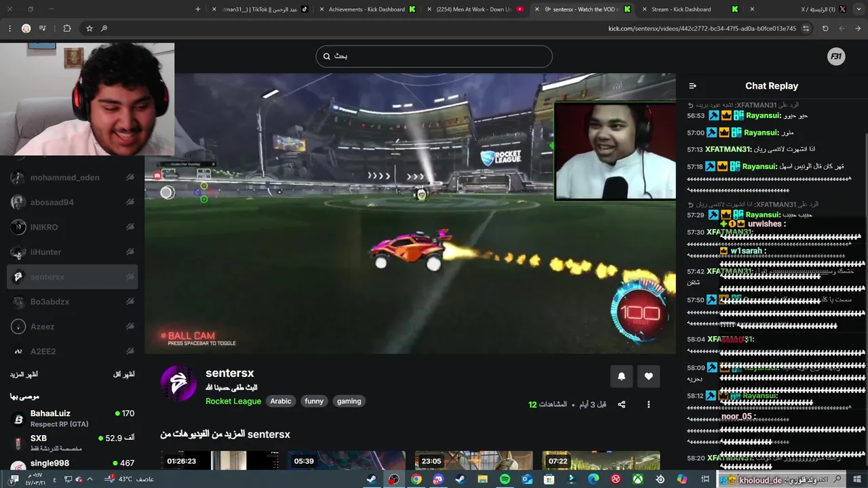Click the INIKRO avatar icon

coord(18,227)
